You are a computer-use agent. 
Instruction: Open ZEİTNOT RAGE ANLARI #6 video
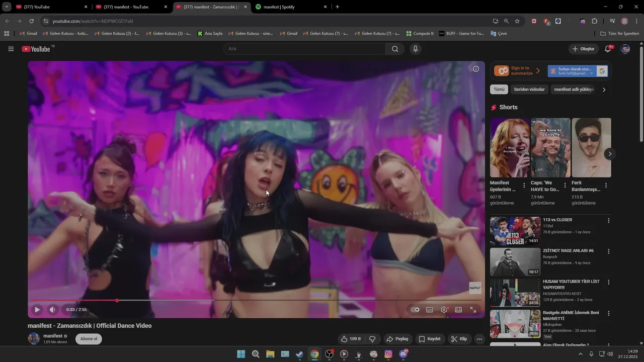(515, 261)
